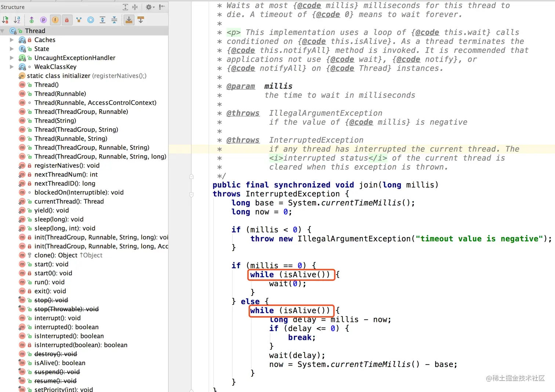The height and width of the screenshot is (392, 555).
Task: Select Thread(Runnable, AccessControlContext) in Structure
Action: tap(95, 103)
